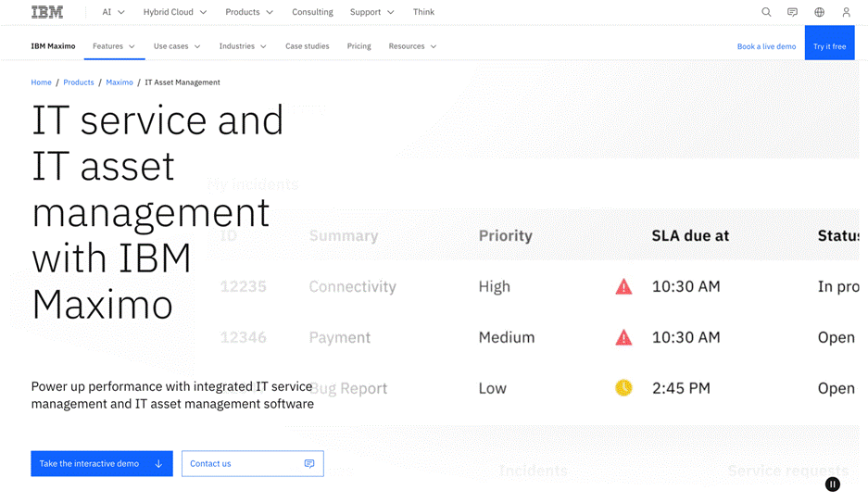Open the chat bubble icon in header
Screen dimensions: 868x503
click(x=792, y=12)
